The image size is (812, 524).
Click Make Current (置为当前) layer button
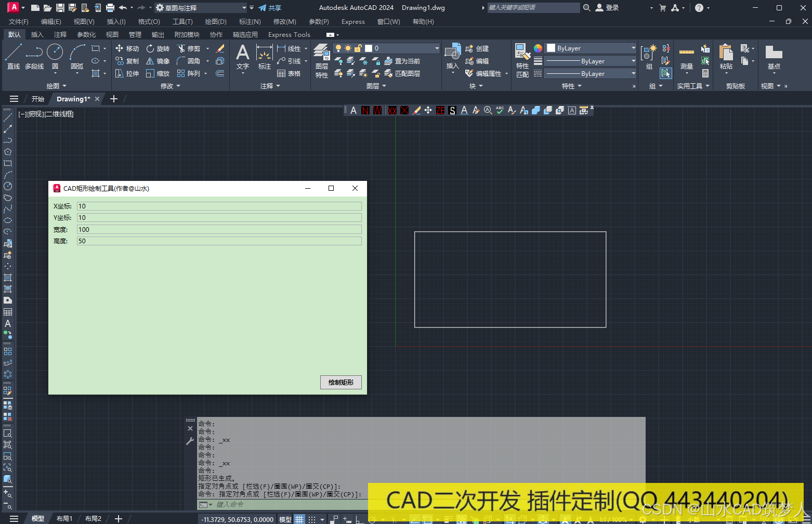pos(402,61)
